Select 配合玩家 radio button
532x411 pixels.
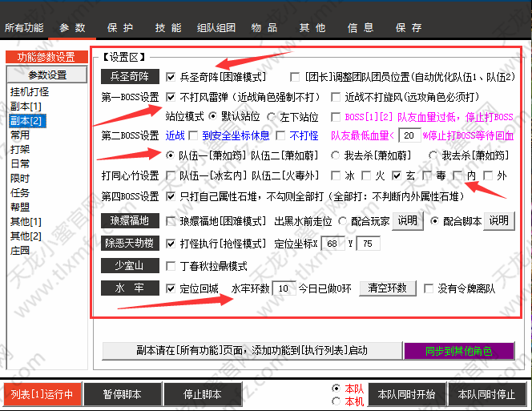(343, 222)
